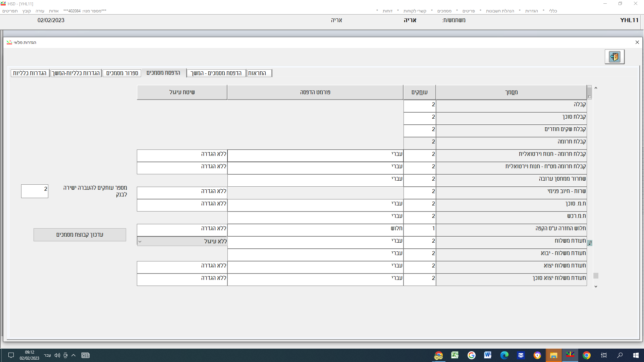Click the exit door icon button

coord(614,57)
